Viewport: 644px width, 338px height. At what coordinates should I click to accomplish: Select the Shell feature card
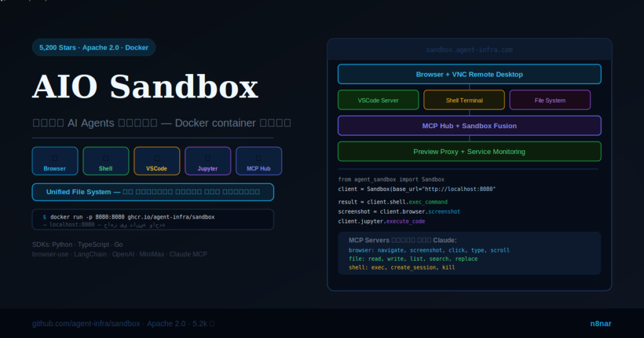click(106, 161)
